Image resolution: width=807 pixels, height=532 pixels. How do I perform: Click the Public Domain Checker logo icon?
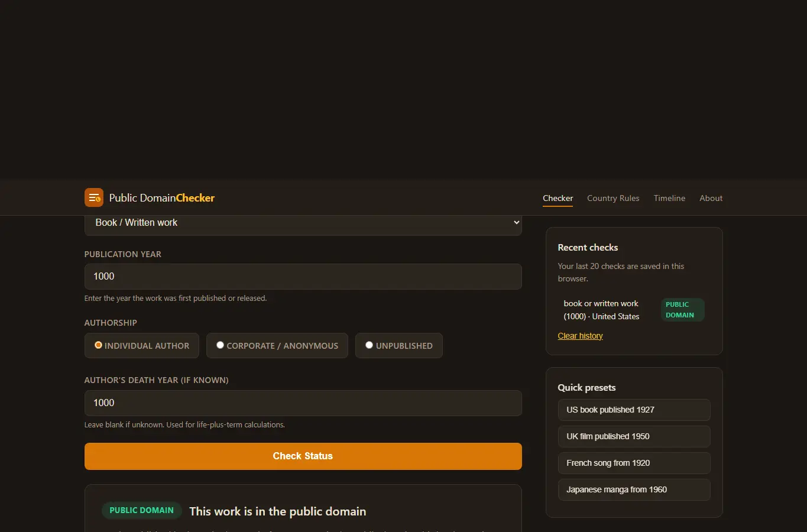click(x=94, y=197)
